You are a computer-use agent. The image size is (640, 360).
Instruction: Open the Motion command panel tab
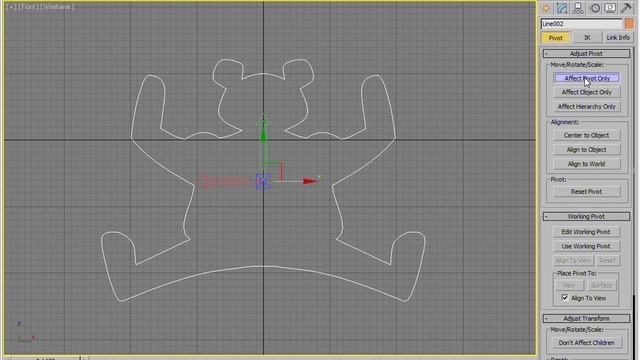pyautogui.click(x=595, y=8)
